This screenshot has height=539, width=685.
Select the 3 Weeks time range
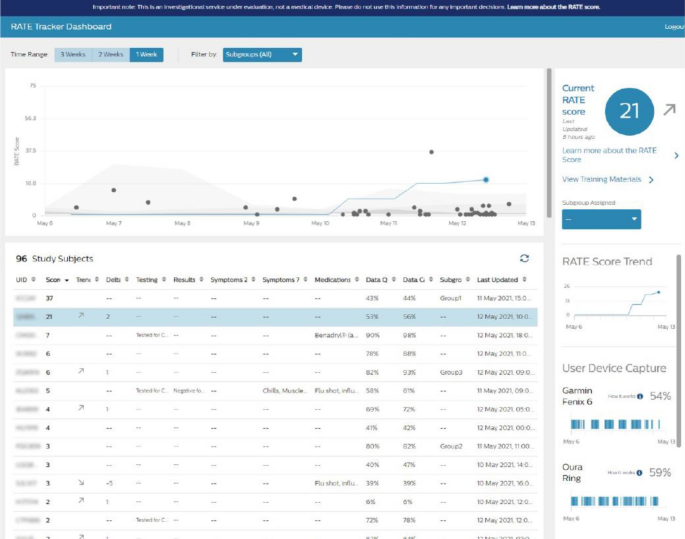tap(72, 54)
